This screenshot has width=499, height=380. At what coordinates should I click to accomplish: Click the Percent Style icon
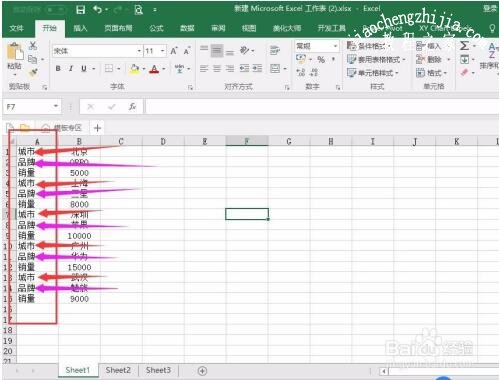tap(321, 60)
